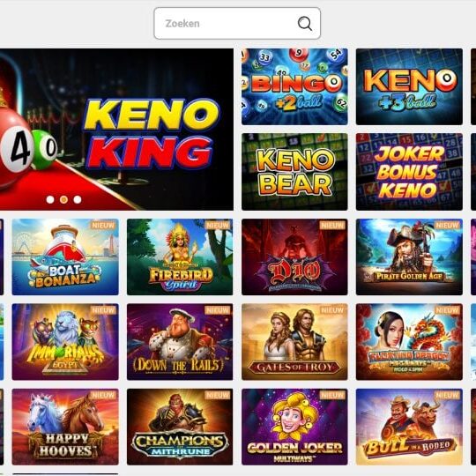476x476 pixels.
Task: Select the second carousel dot indicator
Action: [x=63, y=199]
